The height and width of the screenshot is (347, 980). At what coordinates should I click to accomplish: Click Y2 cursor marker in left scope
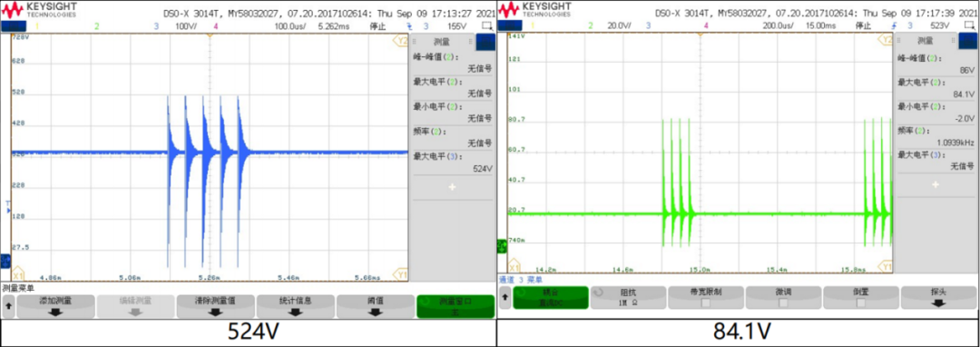pyautogui.click(x=400, y=41)
